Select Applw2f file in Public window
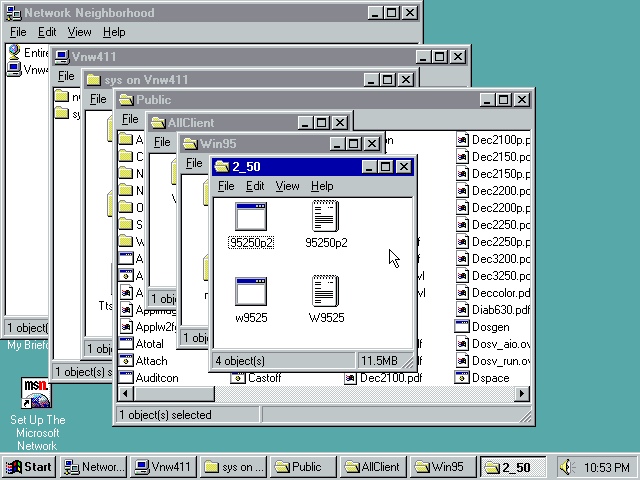The width and height of the screenshot is (640, 480). (148, 327)
